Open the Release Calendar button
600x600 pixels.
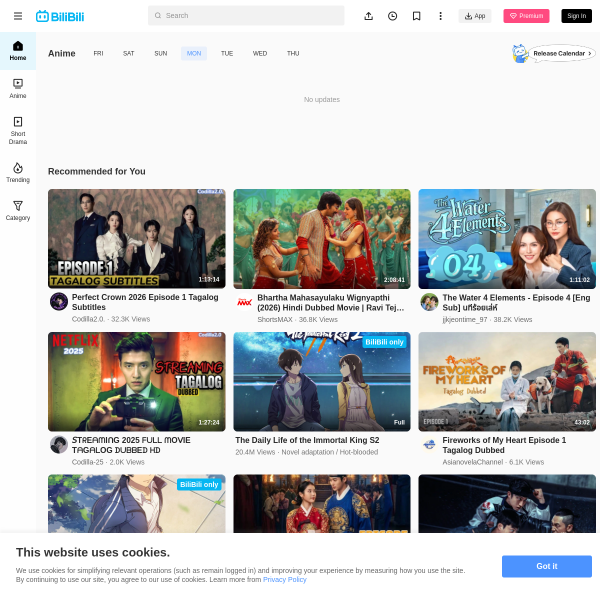562,54
